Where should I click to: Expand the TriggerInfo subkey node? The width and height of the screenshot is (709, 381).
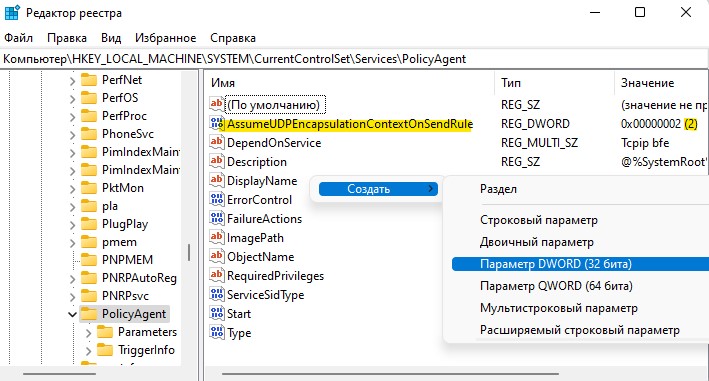(89, 351)
